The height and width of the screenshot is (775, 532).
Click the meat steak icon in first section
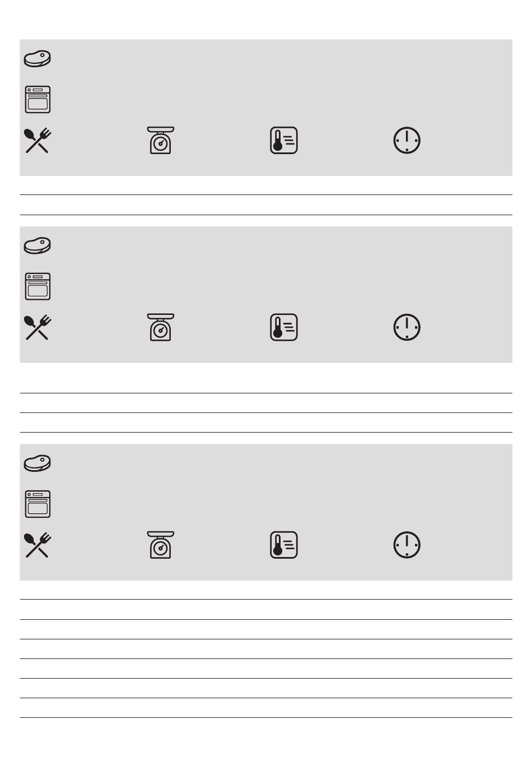[38, 59]
